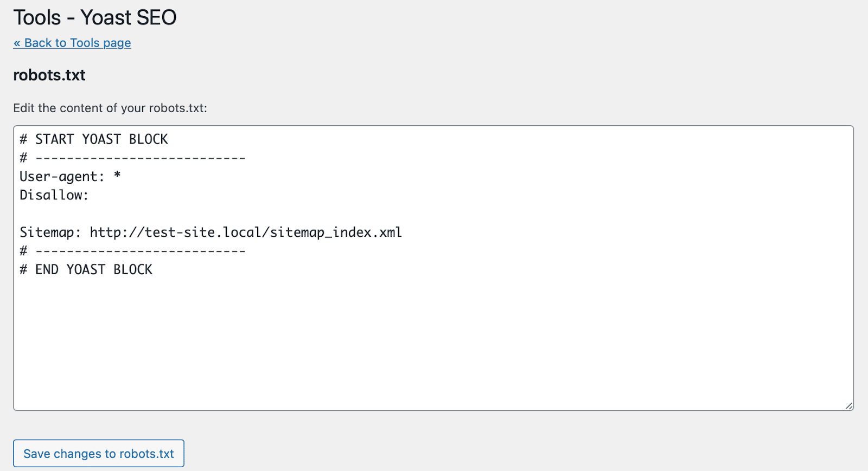Click the START YOAST BLOCK comment line
This screenshot has height=471, width=868.
pyautogui.click(x=93, y=139)
